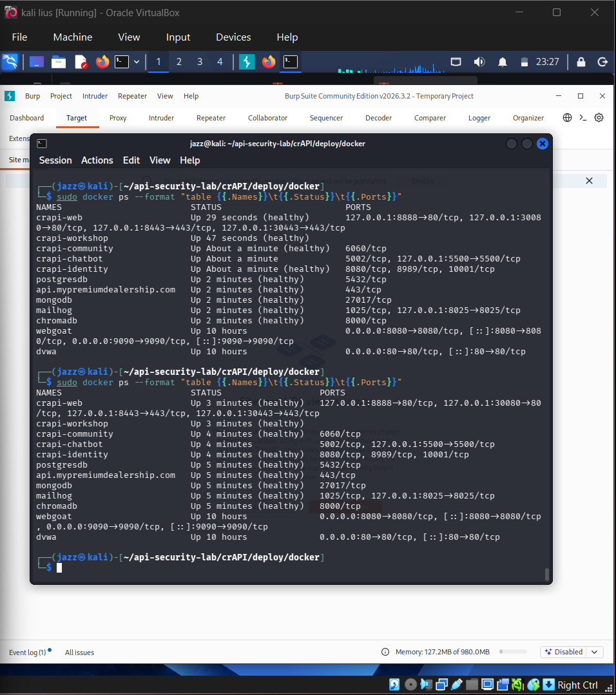
Task: Switch to Comparer tab in Burp
Action: coord(430,118)
